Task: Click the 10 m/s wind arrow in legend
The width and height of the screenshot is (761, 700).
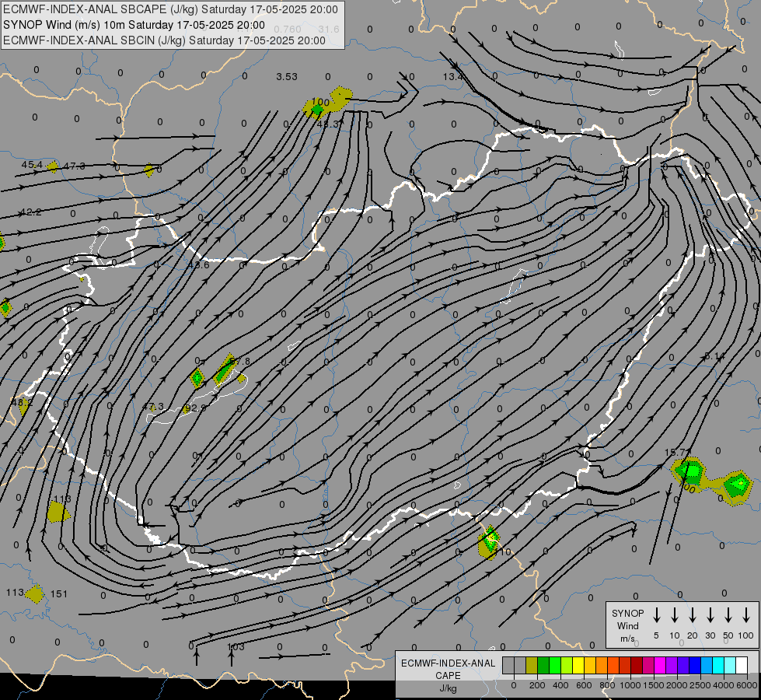Action: [x=674, y=615]
